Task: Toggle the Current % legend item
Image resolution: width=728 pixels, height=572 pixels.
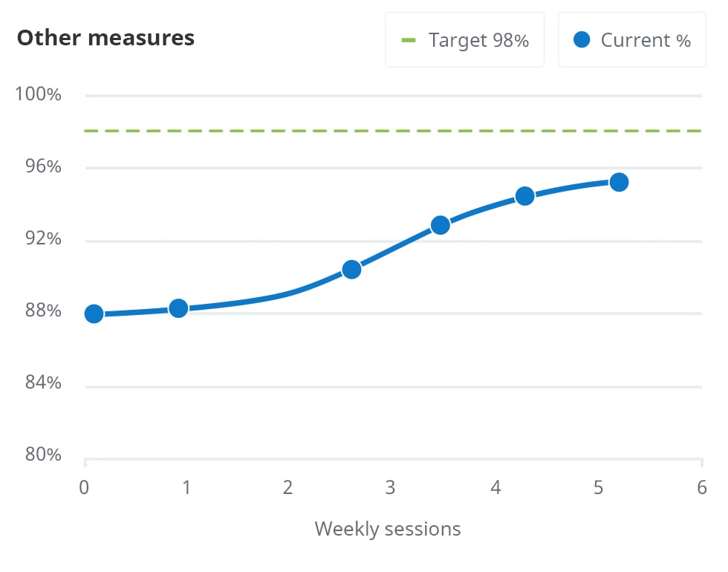Action: click(632, 40)
